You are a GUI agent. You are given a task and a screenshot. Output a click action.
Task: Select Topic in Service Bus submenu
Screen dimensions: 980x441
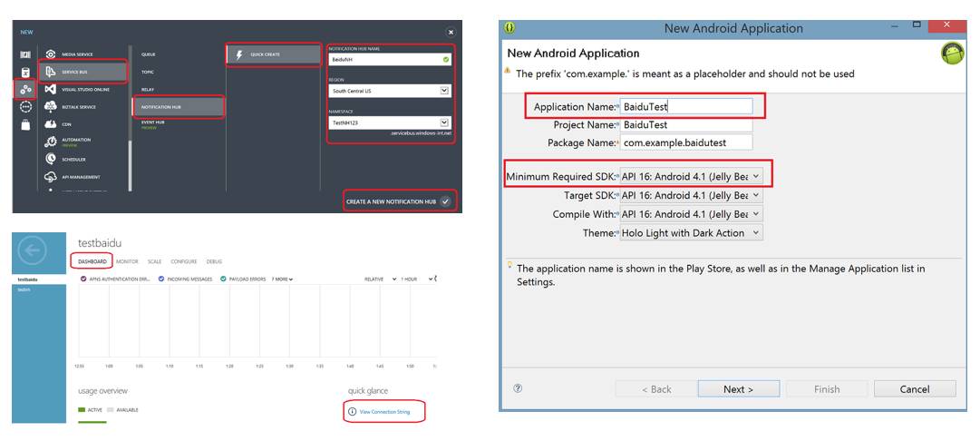pos(148,72)
